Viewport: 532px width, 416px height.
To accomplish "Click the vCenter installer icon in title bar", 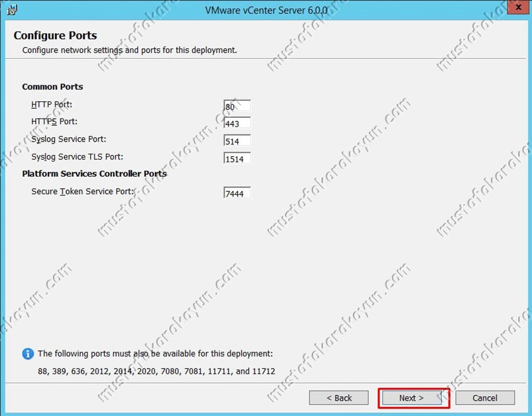I will (x=12, y=10).
